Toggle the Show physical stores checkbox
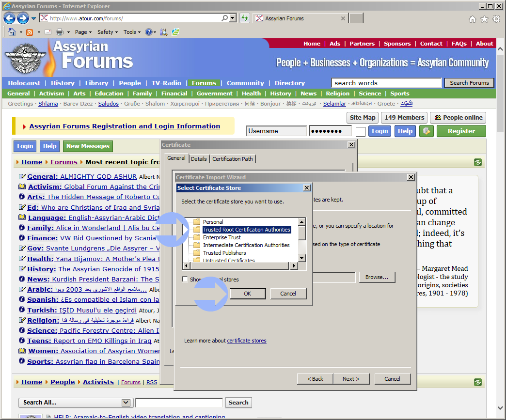Image resolution: width=506 pixels, height=420 pixels. point(185,280)
